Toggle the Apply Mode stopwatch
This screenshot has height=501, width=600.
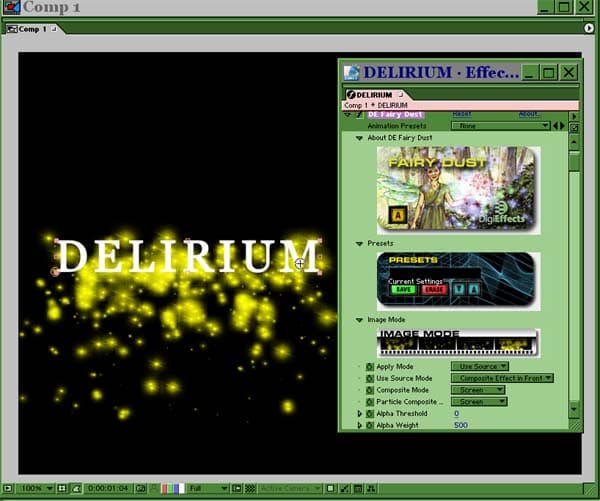(x=370, y=367)
